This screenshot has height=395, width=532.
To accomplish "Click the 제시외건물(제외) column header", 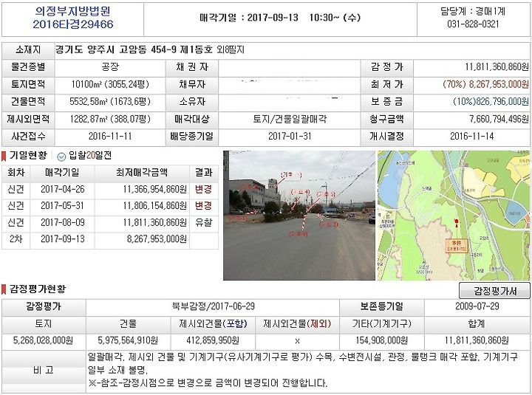I will point(297,324).
